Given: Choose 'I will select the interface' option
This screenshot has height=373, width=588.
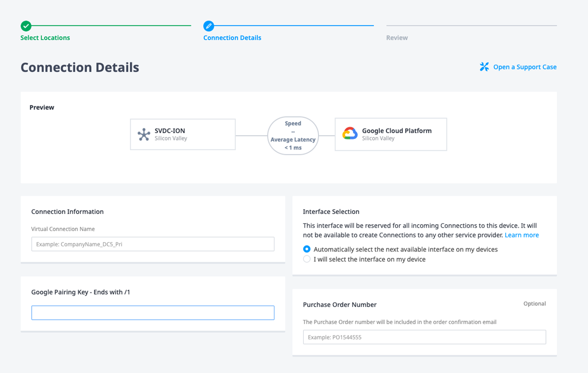Looking at the screenshot, I should coord(307,259).
